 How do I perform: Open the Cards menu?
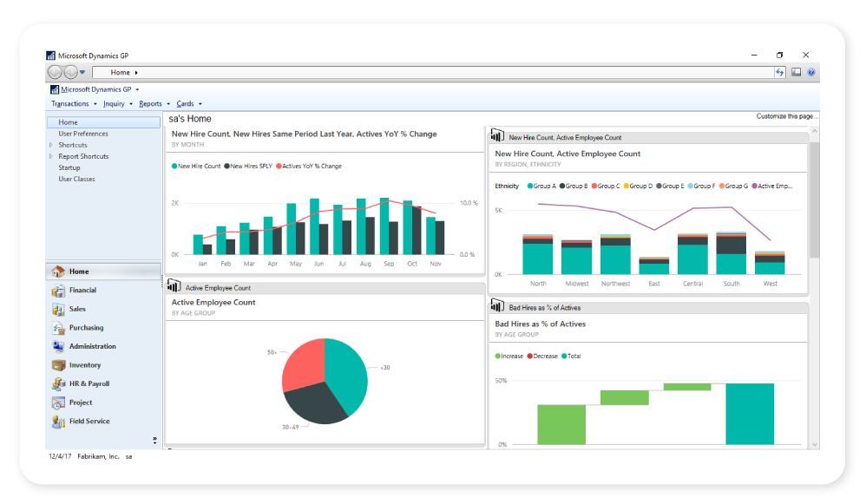point(189,104)
